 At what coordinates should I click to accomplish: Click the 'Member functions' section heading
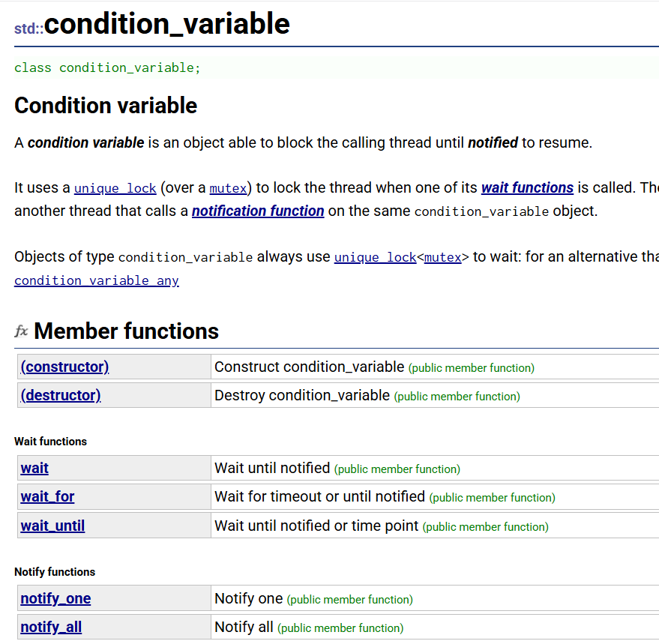coord(126,331)
